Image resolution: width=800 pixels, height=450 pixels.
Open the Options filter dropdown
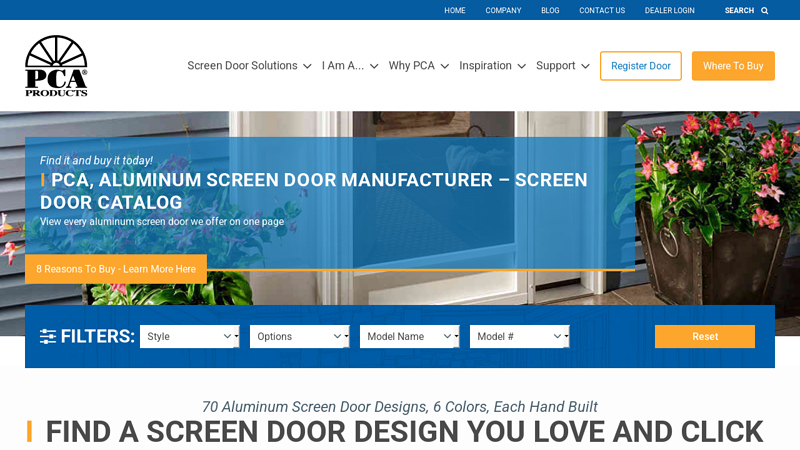tap(299, 337)
